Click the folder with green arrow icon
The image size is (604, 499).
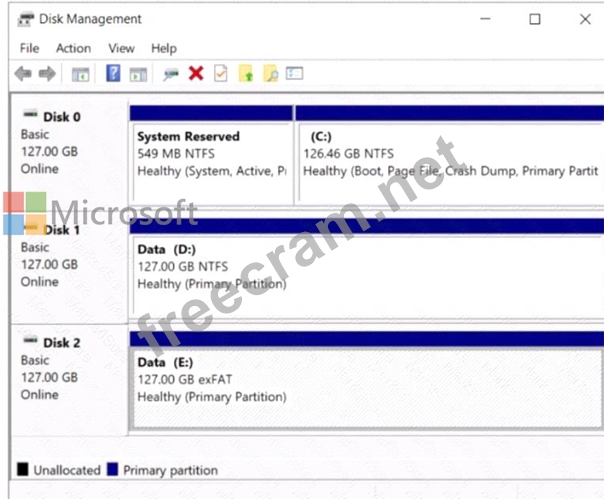pyautogui.click(x=246, y=74)
